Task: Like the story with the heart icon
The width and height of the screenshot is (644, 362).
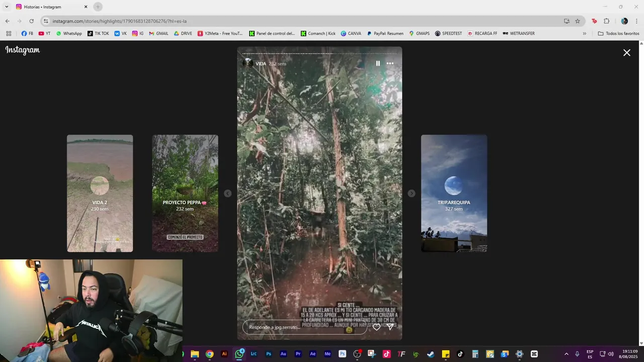Action: [376, 327]
